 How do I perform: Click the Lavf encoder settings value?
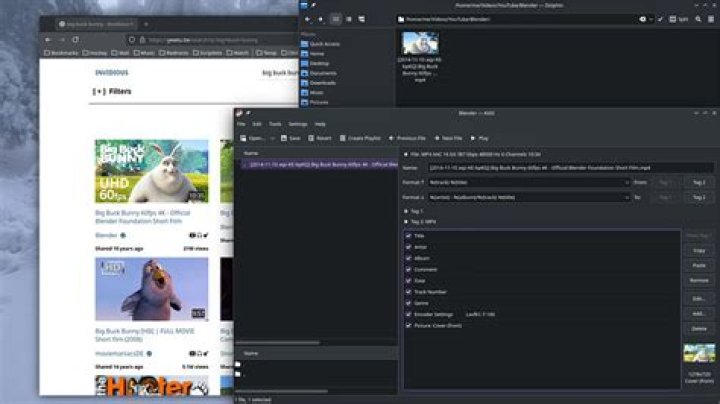coord(480,314)
